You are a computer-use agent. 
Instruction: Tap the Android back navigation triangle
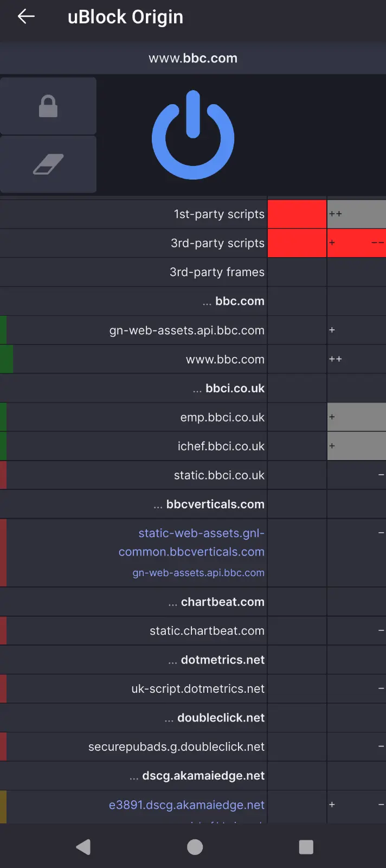83,847
